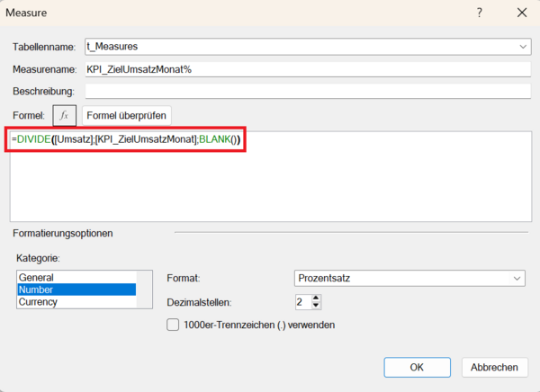Cancel with the Abbrechen button

point(494,367)
